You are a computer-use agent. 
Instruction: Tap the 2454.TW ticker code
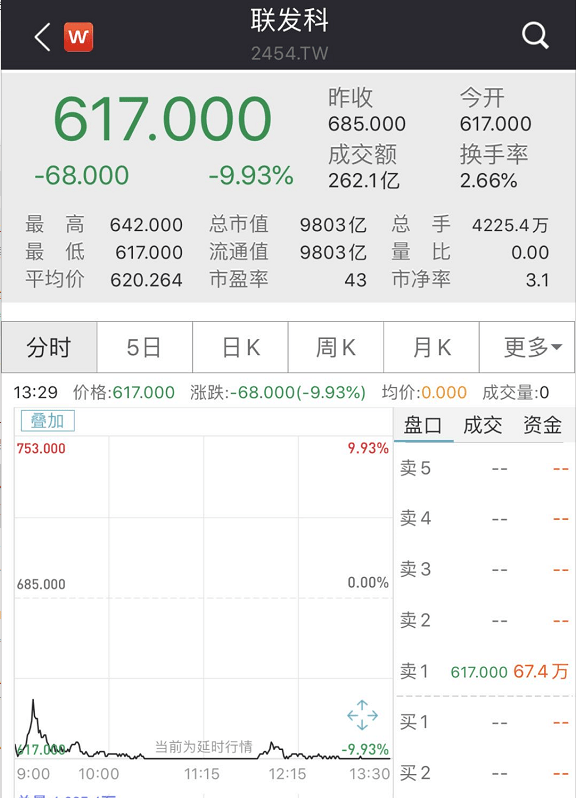tap(289, 53)
